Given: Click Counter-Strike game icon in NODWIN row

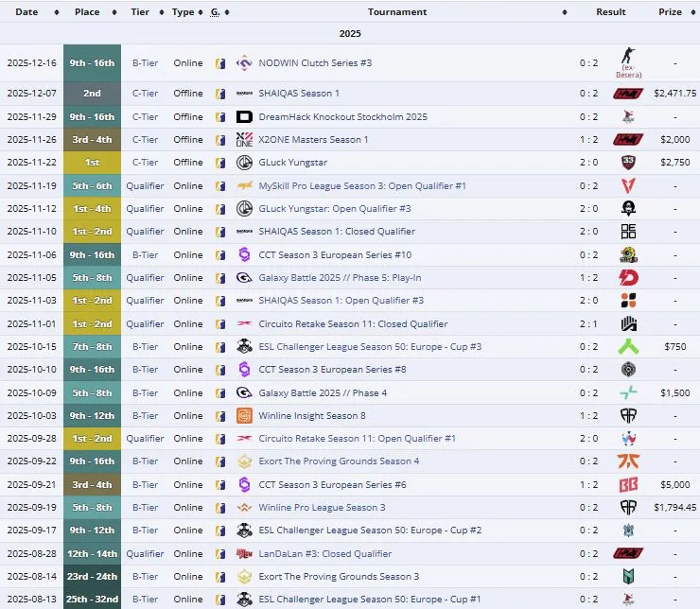Looking at the screenshot, I should pos(220,63).
